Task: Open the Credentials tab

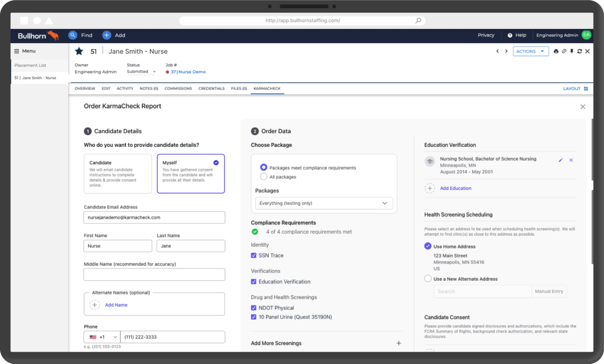Action: pyautogui.click(x=211, y=89)
